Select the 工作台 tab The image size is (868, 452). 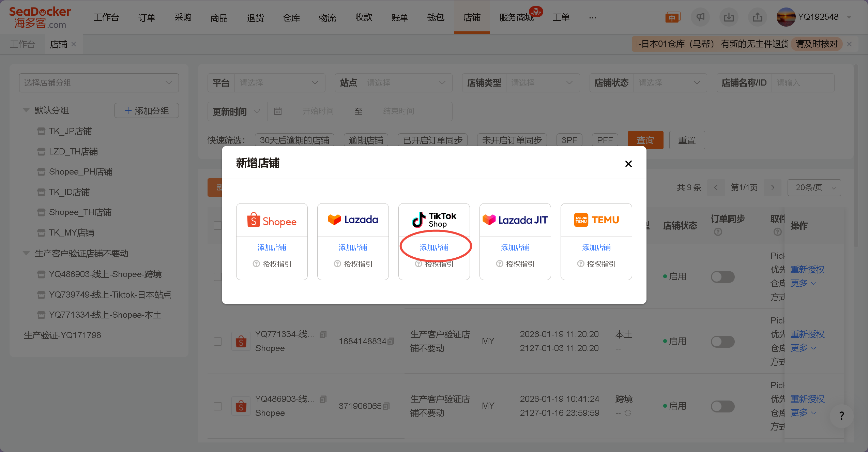tap(22, 44)
